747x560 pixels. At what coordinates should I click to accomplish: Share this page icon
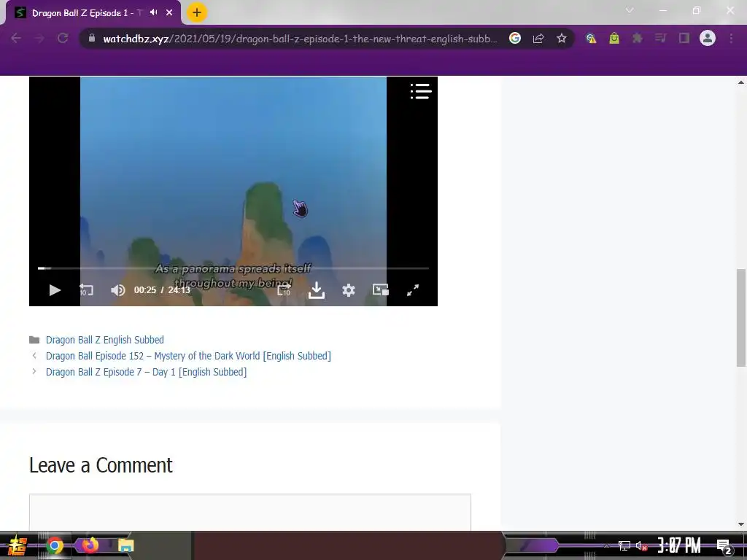coord(538,39)
